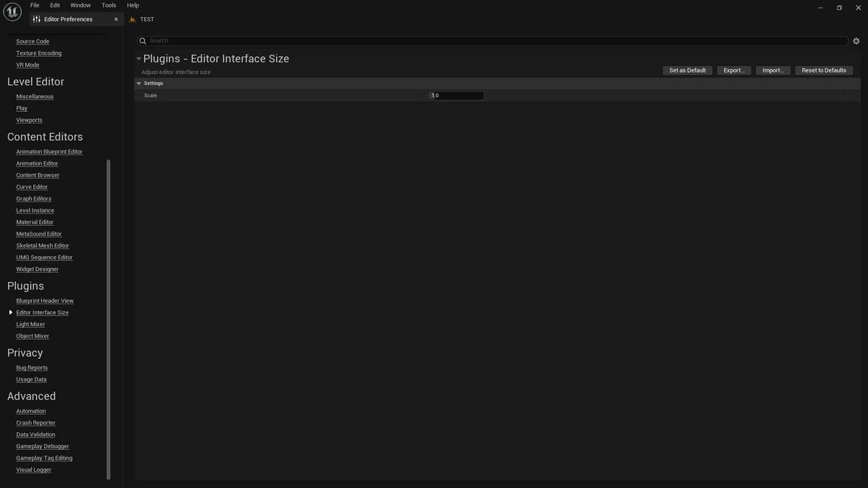
Task: Open Light Mixer settings
Action: coord(31,324)
